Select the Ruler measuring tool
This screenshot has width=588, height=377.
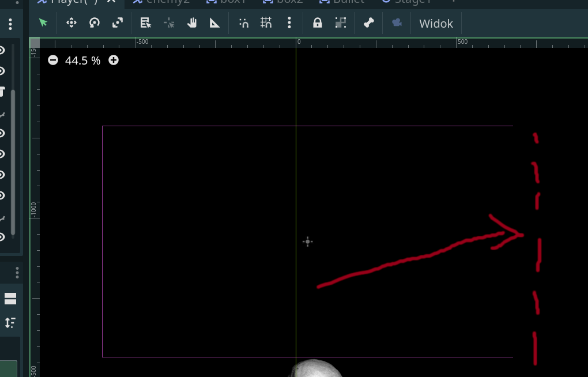coord(214,23)
